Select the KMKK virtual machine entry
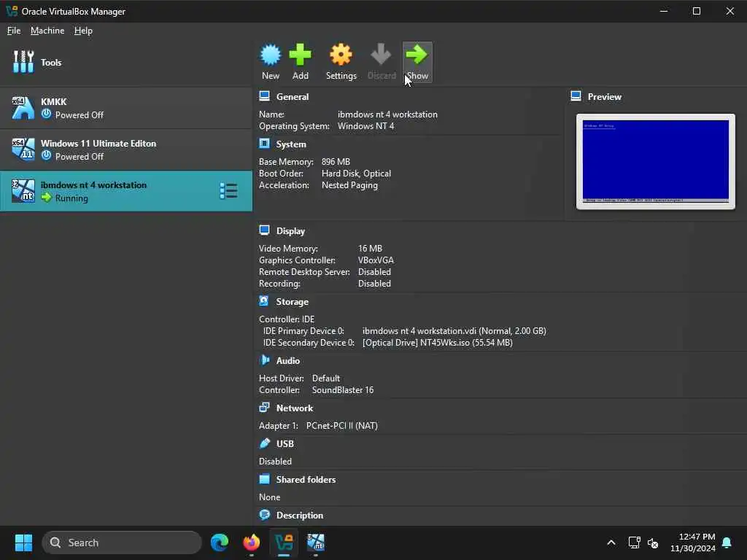Image resolution: width=747 pixels, height=560 pixels. (x=125, y=108)
